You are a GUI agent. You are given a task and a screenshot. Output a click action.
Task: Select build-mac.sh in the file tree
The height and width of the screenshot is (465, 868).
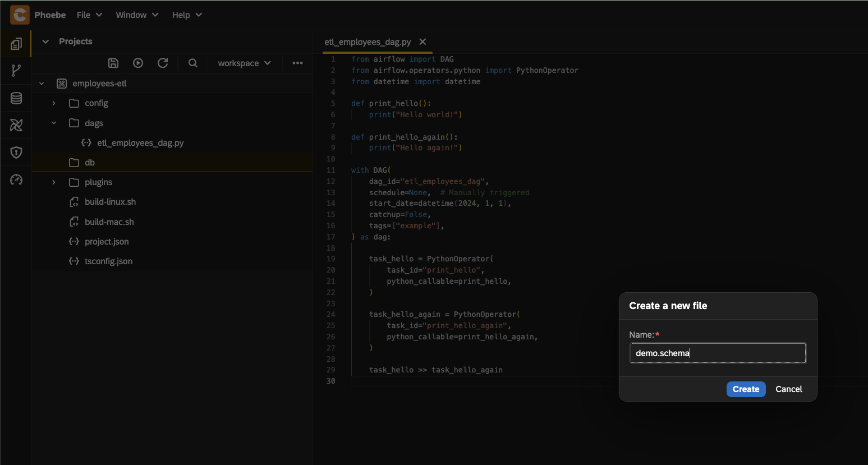pos(109,222)
